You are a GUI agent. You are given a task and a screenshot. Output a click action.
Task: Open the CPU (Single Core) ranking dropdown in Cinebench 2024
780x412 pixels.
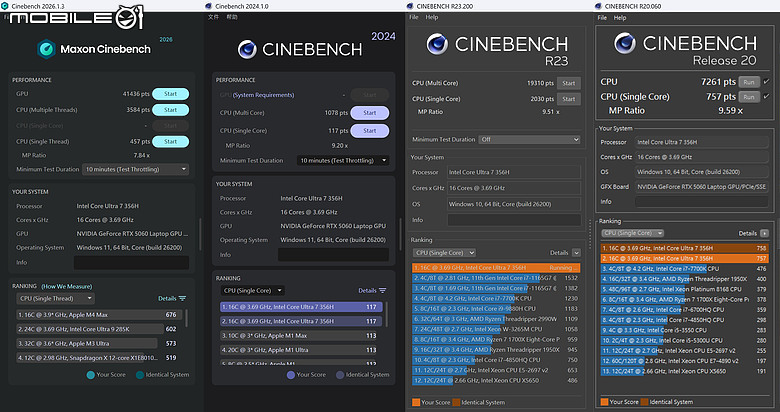[252, 291]
